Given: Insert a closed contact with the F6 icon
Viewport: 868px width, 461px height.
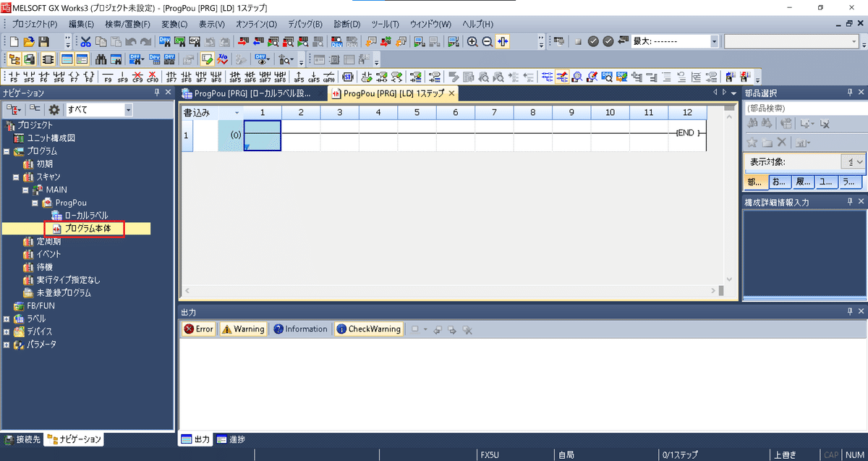Looking at the screenshot, I should pos(43,76).
